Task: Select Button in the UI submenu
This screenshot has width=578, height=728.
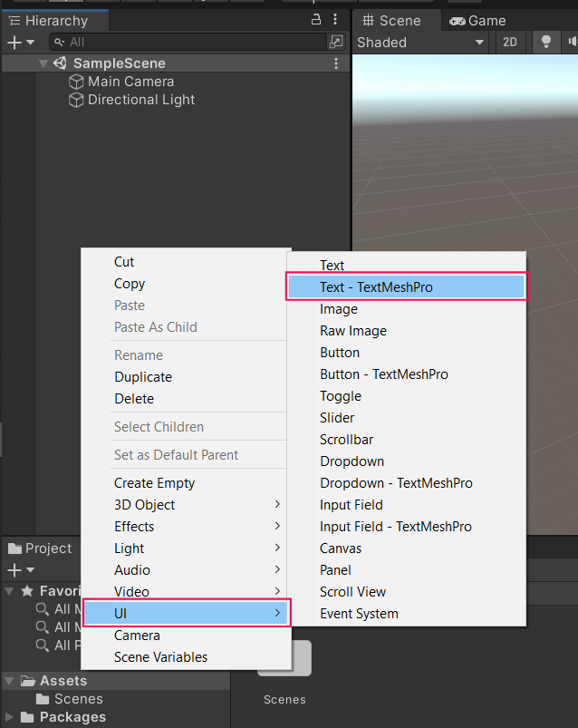Action: tap(407, 353)
